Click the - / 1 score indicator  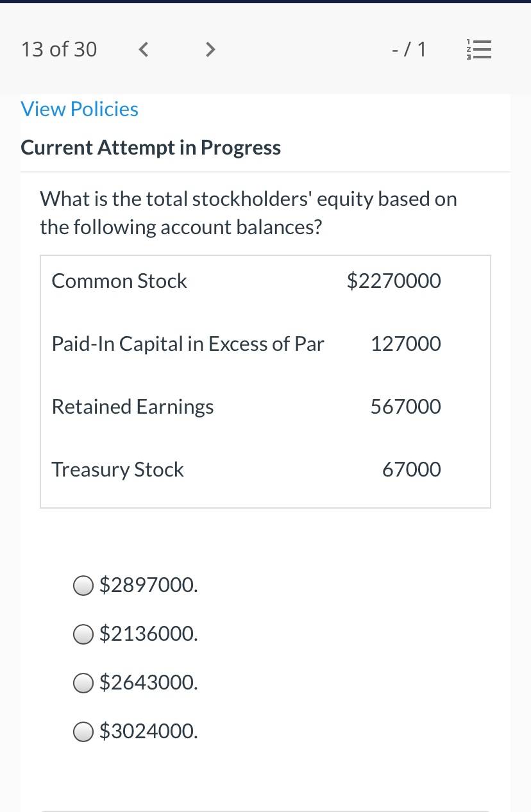pos(409,49)
